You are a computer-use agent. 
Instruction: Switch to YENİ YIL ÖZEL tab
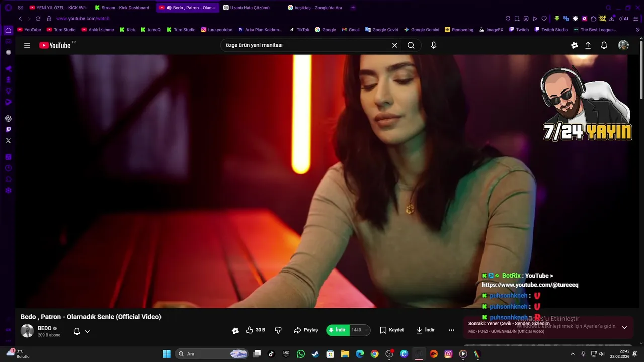pyautogui.click(x=57, y=8)
